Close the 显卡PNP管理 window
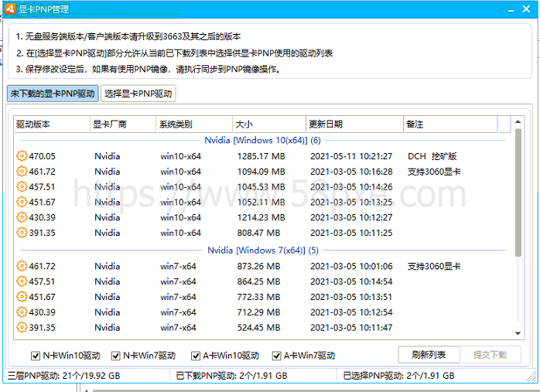 click(526, 9)
